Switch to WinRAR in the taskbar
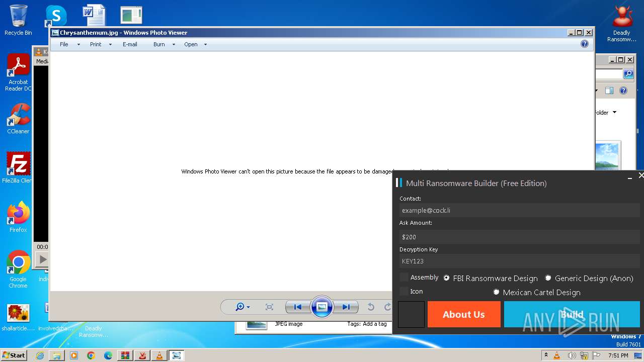The image size is (644, 362). [125, 355]
